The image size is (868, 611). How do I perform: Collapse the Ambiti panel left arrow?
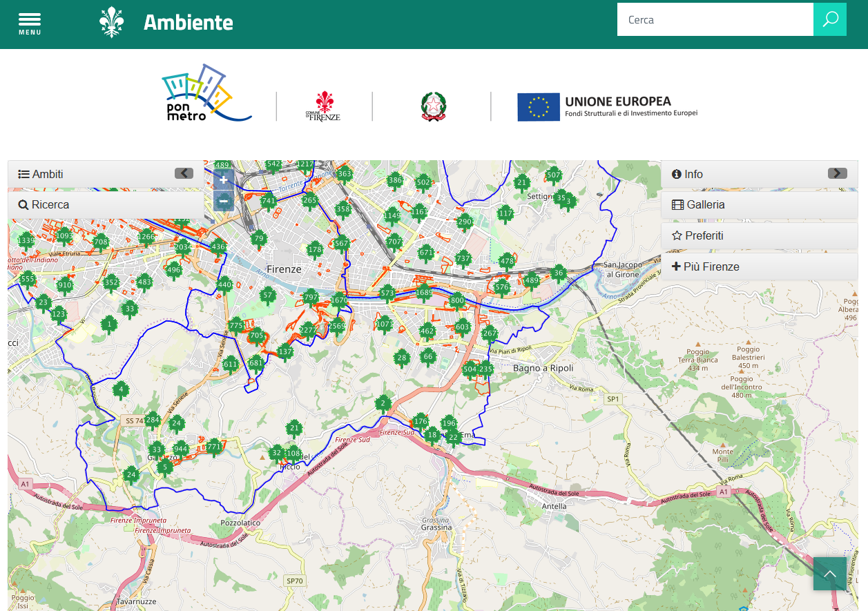184,173
